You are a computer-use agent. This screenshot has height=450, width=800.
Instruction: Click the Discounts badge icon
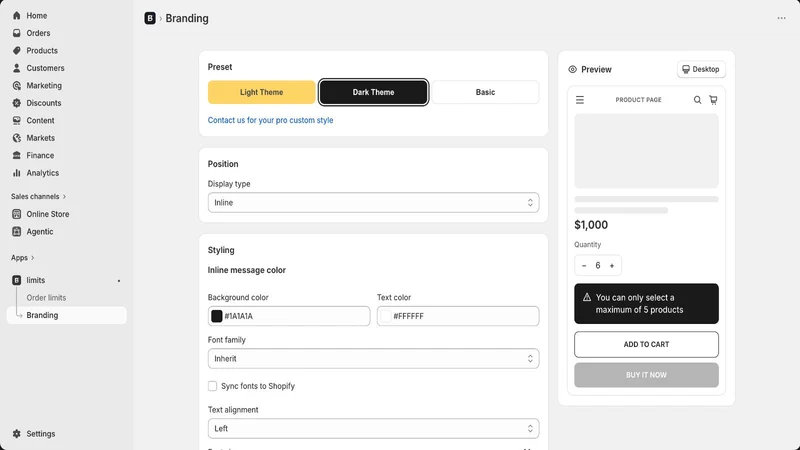pos(16,103)
